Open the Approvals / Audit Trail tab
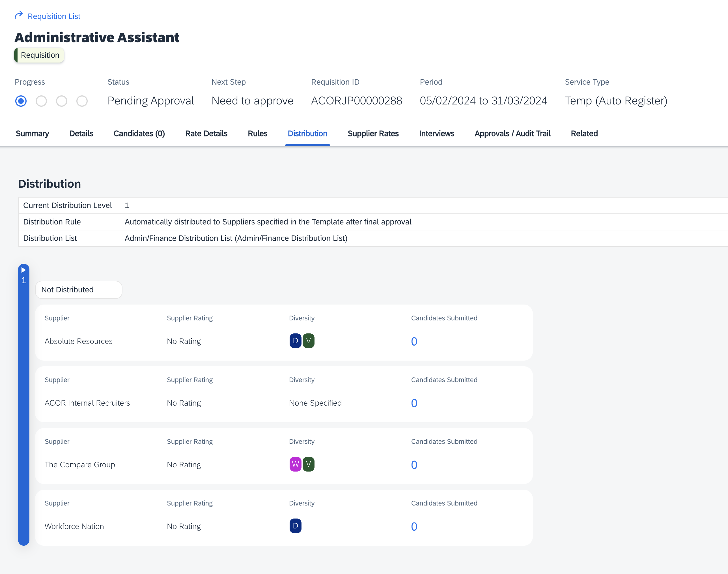The width and height of the screenshot is (728, 574). (x=512, y=133)
